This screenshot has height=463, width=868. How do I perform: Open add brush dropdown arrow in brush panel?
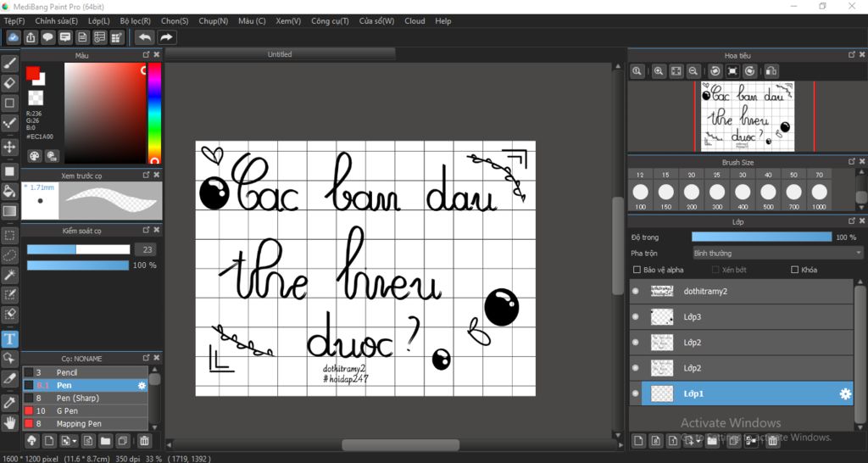tap(70, 442)
